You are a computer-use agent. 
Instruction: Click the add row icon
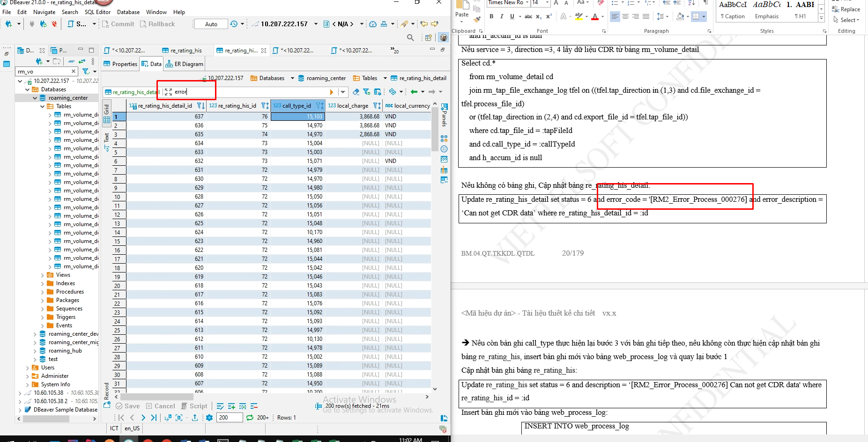[231, 406]
